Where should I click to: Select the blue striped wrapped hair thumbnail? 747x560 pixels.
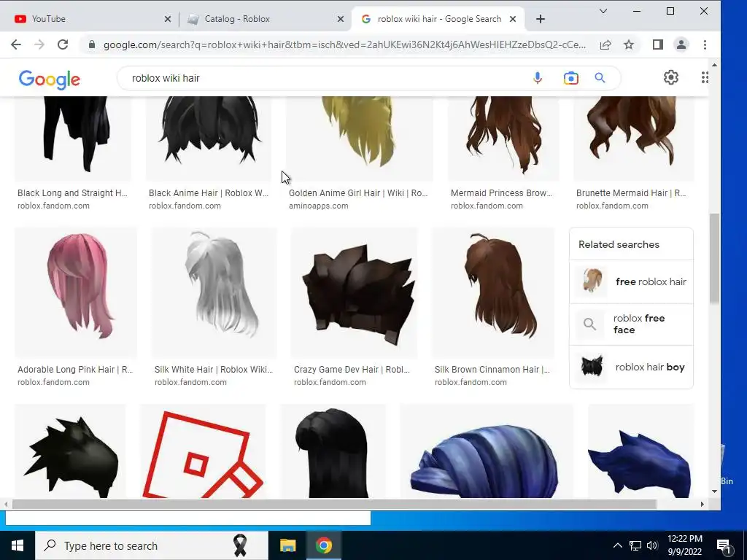(487, 451)
